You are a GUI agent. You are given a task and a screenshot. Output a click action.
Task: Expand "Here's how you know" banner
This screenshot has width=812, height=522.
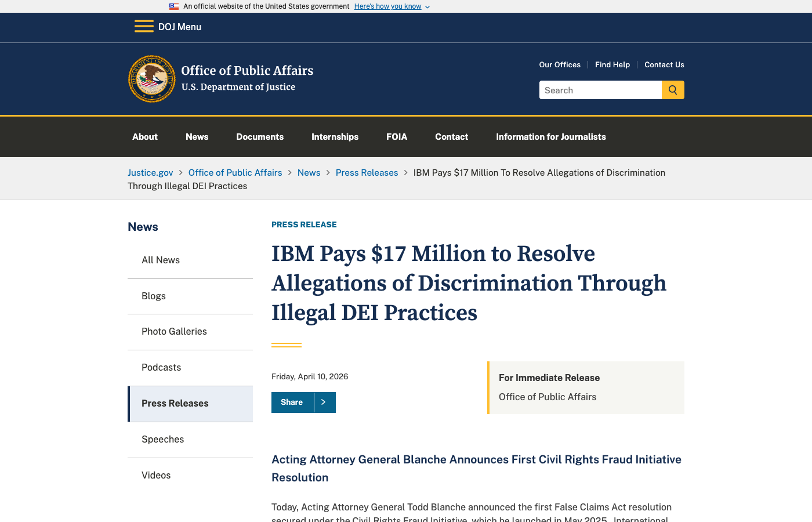pyautogui.click(x=391, y=6)
